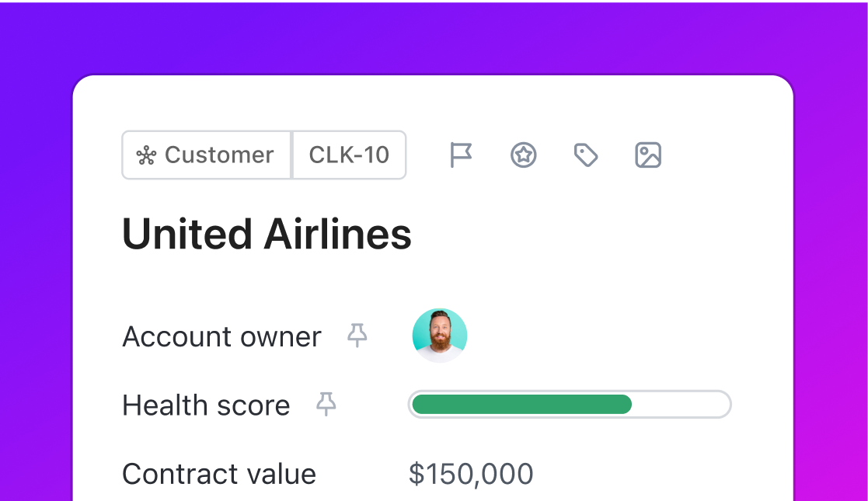The height and width of the screenshot is (501, 868).
Task: Click the unfilled end of health bar
Action: pos(680,404)
